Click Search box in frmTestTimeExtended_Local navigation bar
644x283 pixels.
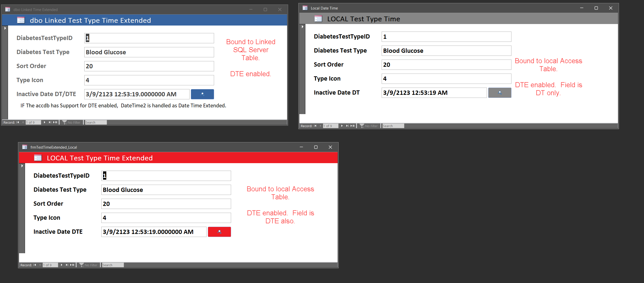113,265
